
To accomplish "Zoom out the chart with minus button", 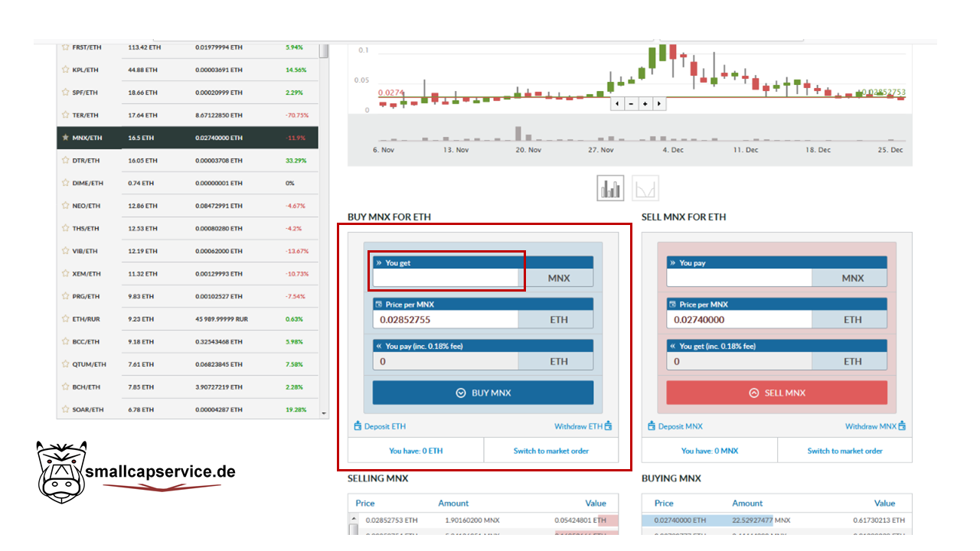I will coord(631,103).
